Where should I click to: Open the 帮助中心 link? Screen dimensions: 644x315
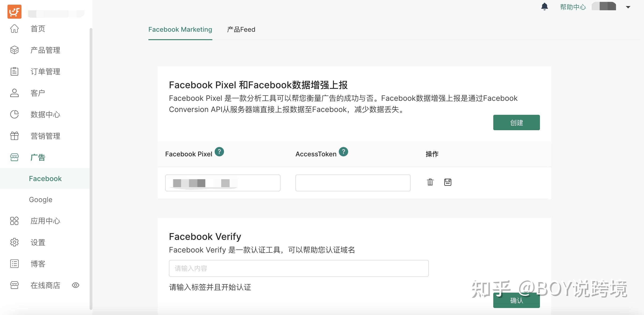click(x=573, y=7)
